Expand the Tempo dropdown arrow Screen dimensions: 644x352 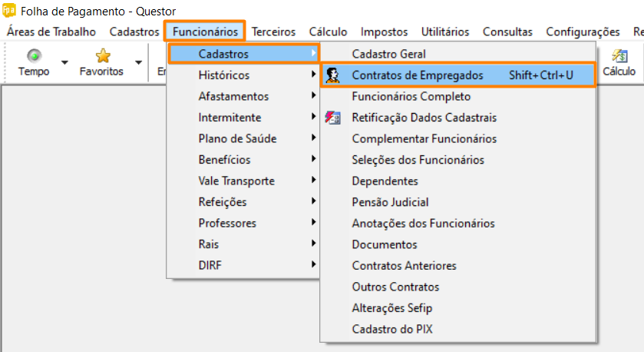pyautogui.click(x=64, y=63)
